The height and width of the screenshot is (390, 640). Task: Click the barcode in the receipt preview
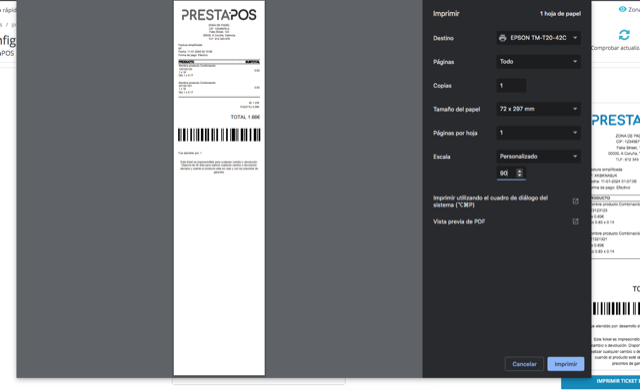coord(219,135)
